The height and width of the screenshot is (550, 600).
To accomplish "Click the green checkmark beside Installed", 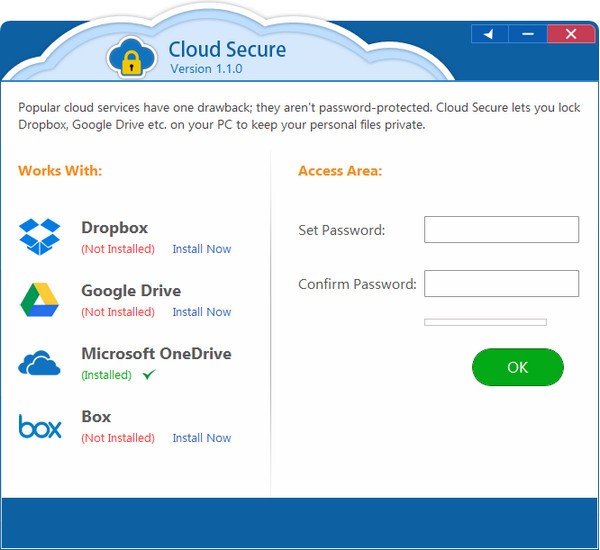I will coord(149,375).
